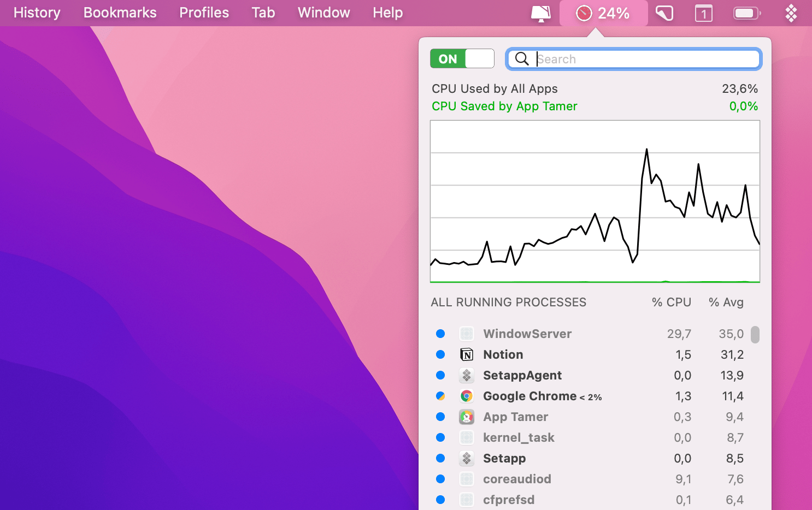This screenshot has width=812, height=510.
Task: Click Notion's 31,2 average value
Action: (x=732, y=354)
